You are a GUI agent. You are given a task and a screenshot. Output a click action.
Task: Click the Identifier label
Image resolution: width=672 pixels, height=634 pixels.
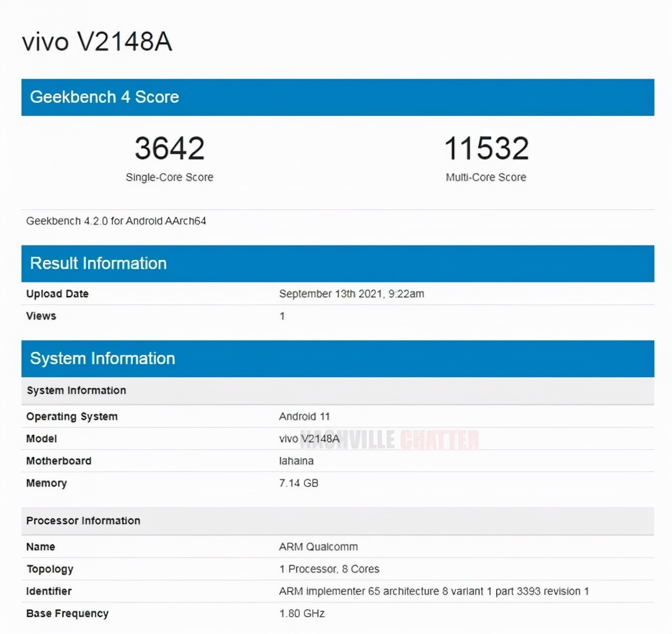pos(49,591)
